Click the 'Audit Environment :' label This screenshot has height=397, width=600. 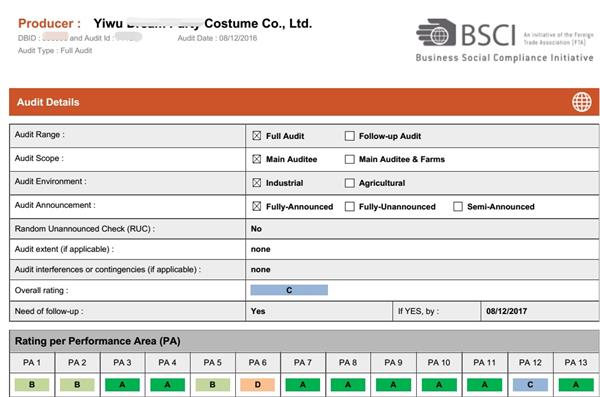pyautogui.click(x=51, y=181)
